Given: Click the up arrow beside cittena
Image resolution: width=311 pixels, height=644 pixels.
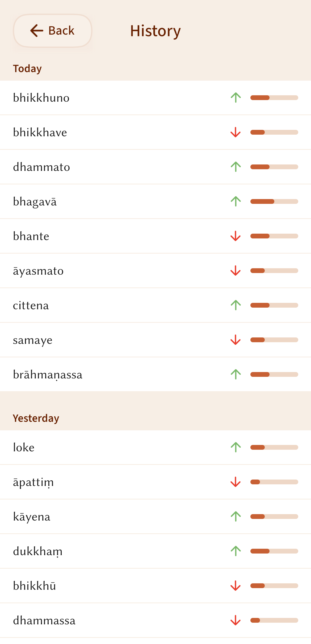Looking at the screenshot, I should (236, 305).
